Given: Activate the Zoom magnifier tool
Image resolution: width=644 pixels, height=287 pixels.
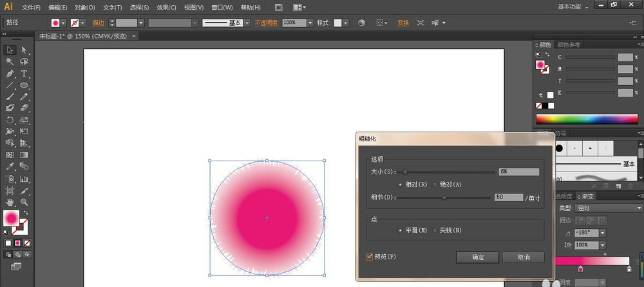Looking at the screenshot, I should [x=24, y=202].
